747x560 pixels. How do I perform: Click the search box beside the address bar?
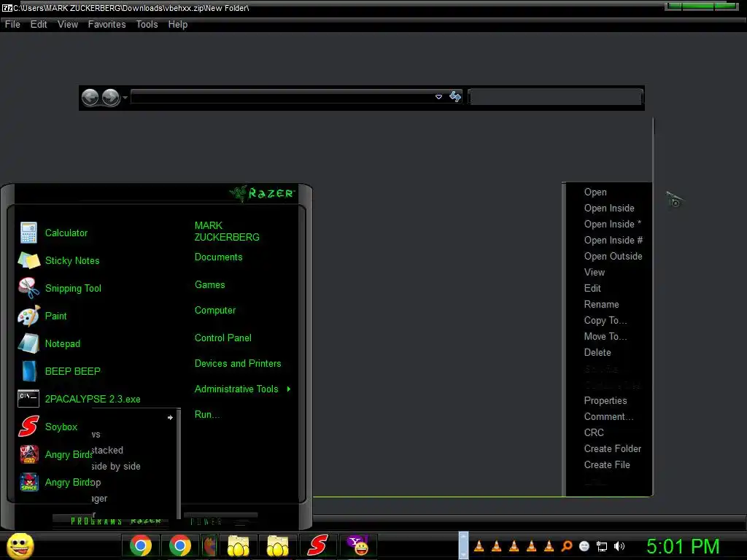click(555, 97)
